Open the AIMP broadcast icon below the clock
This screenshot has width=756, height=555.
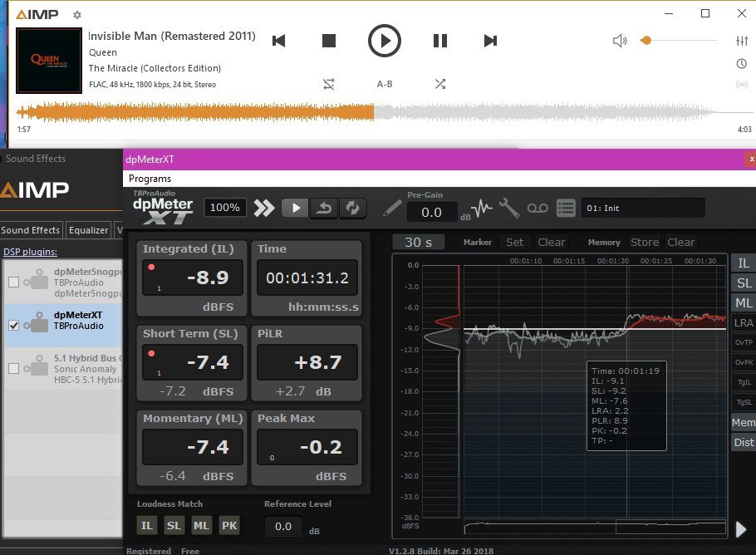pos(742,85)
